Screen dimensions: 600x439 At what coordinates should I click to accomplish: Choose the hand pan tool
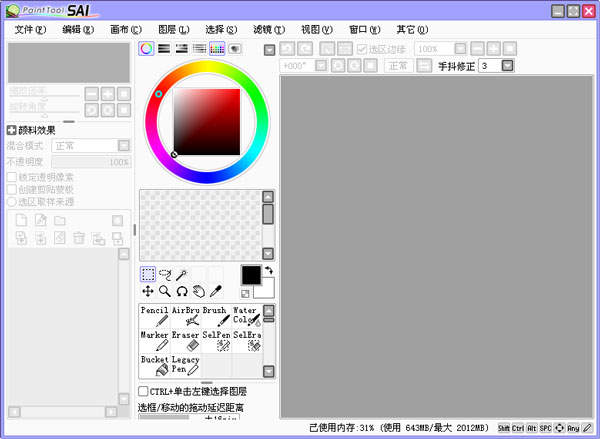point(199,291)
